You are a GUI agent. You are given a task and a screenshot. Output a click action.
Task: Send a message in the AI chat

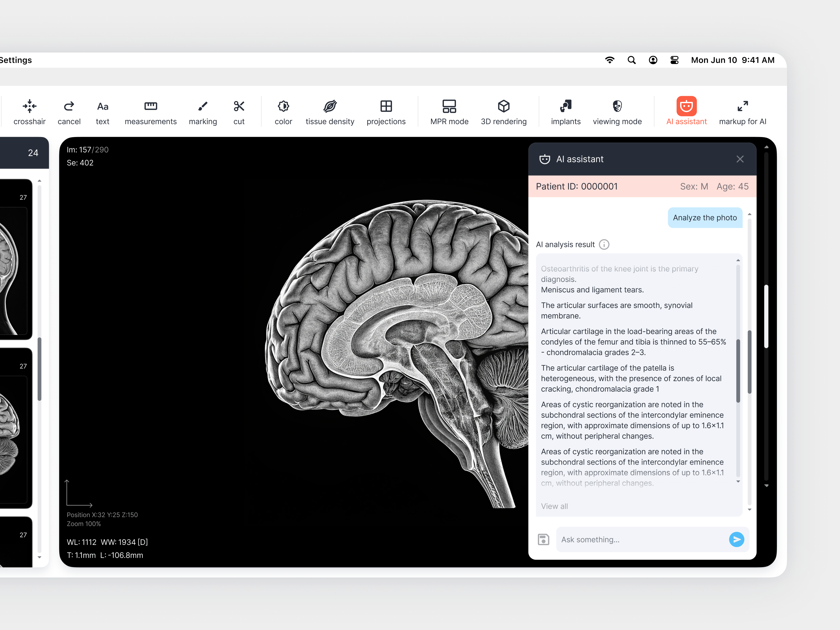[737, 539]
